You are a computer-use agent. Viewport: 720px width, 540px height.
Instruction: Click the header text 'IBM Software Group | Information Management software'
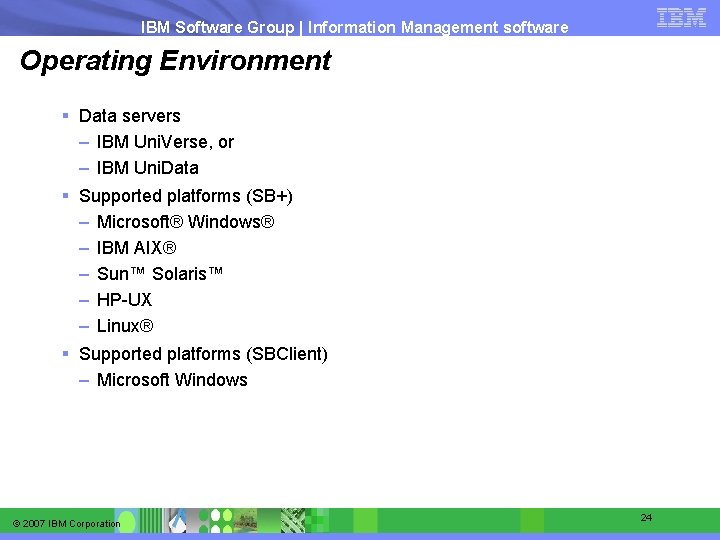[x=354, y=27]
